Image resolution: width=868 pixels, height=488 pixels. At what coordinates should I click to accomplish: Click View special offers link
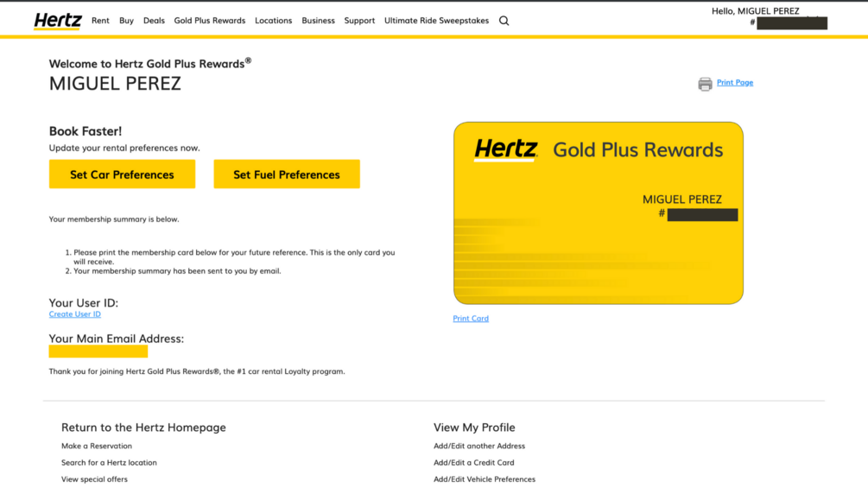tap(94, 479)
